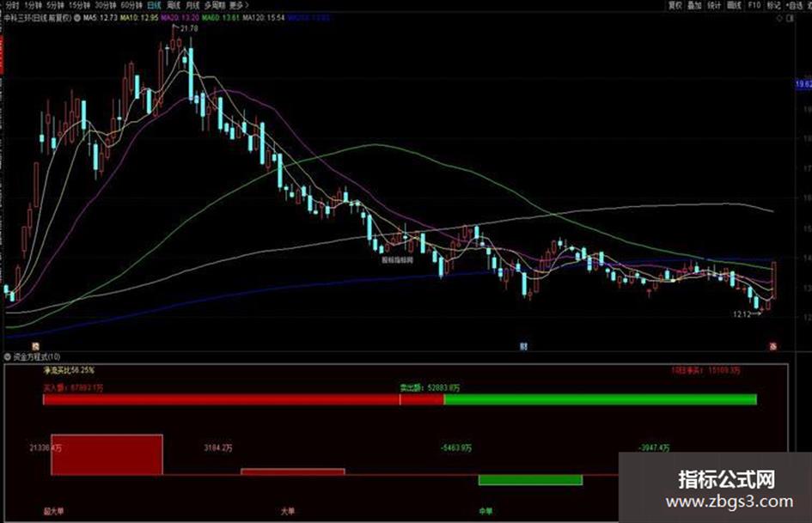
Task: Open the 复权 adjustment option
Action: tap(675, 5)
